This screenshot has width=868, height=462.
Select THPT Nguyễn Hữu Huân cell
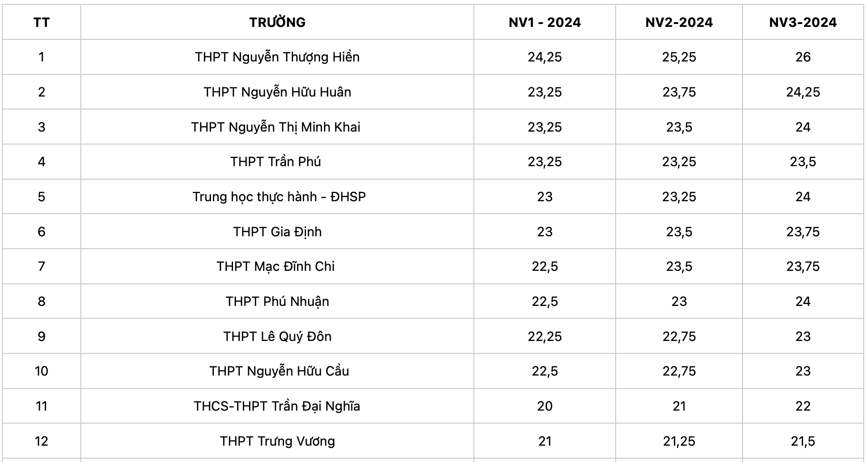277,92
